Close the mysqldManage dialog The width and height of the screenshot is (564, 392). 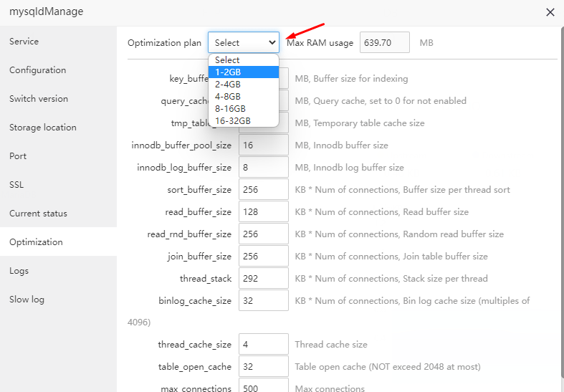click(x=550, y=12)
